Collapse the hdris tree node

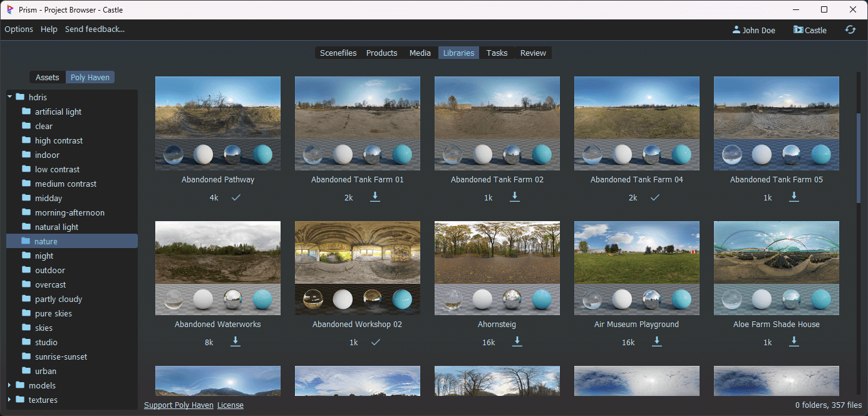[9, 97]
